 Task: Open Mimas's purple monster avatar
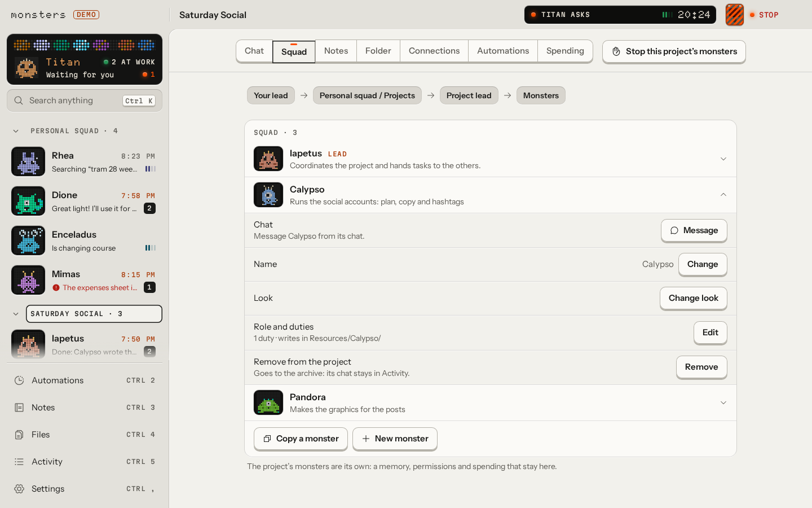(x=28, y=280)
